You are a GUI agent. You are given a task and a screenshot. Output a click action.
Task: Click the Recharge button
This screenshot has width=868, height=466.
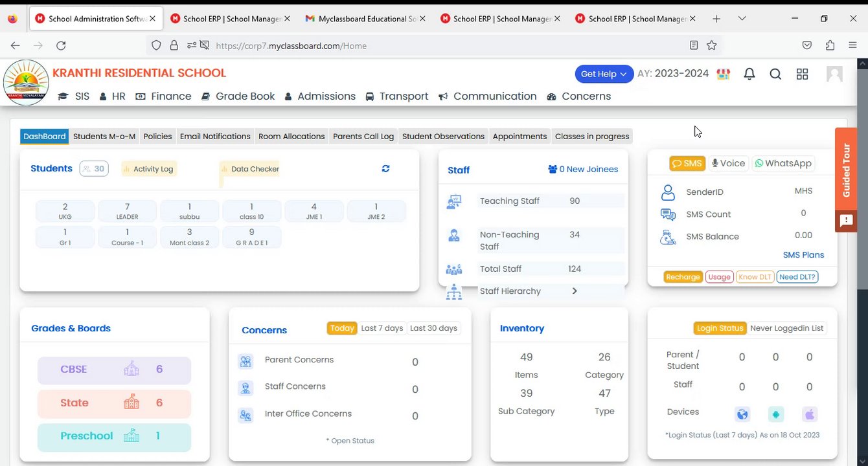683,277
